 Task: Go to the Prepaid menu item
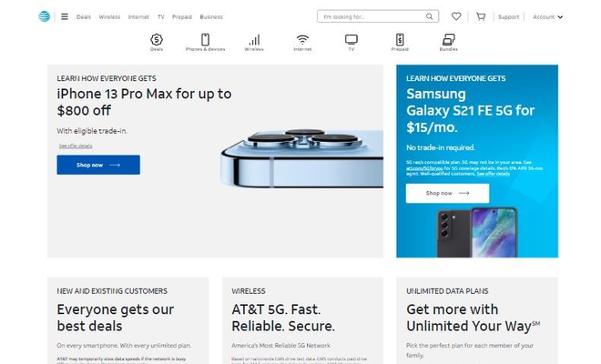point(182,17)
